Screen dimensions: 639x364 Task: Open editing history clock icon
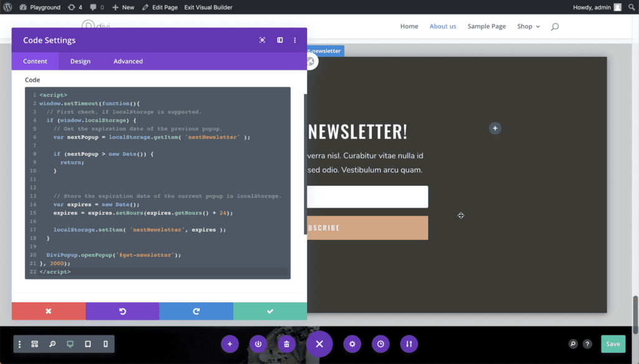[381, 344]
